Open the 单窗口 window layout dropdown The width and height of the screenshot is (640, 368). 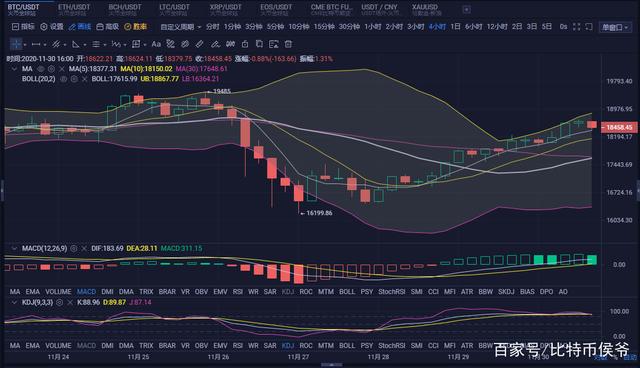tap(615, 27)
